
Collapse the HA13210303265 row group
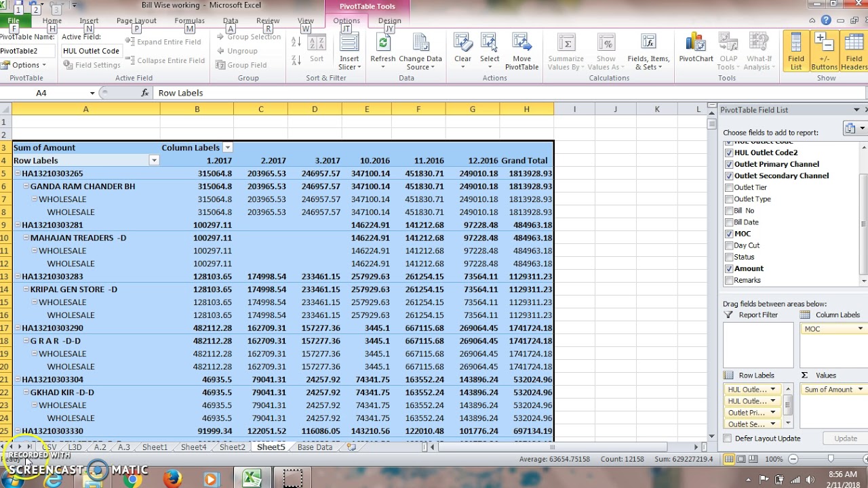coord(17,174)
